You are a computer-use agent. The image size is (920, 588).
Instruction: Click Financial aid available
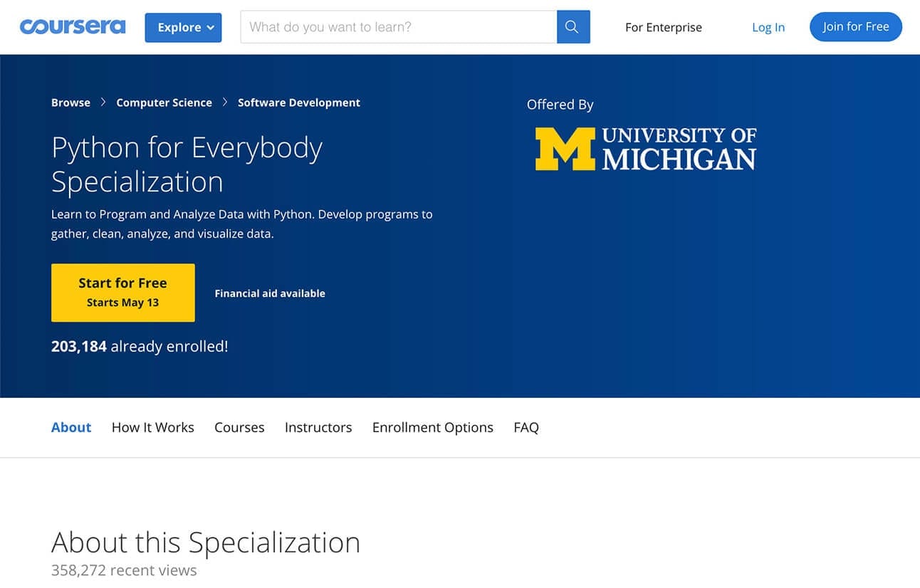pos(270,293)
